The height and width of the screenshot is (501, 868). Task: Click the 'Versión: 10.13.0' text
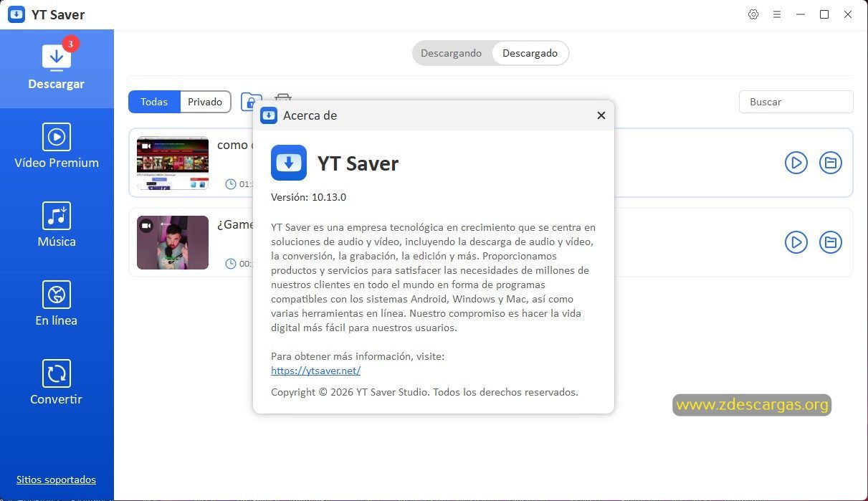(x=308, y=197)
